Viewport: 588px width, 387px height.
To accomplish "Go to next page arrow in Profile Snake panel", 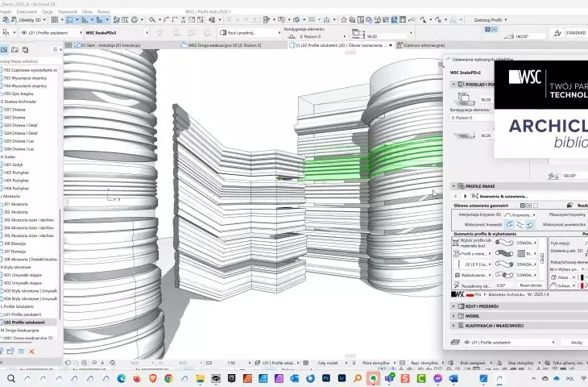I will click(465, 196).
